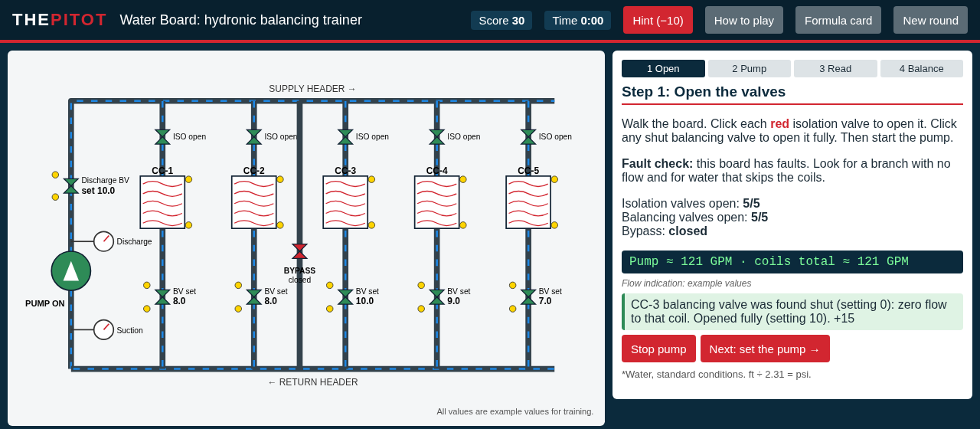The height and width of the screenshot is (429, 980).
Task: Click the RETURN HEADER label
Action: [312, 382]
